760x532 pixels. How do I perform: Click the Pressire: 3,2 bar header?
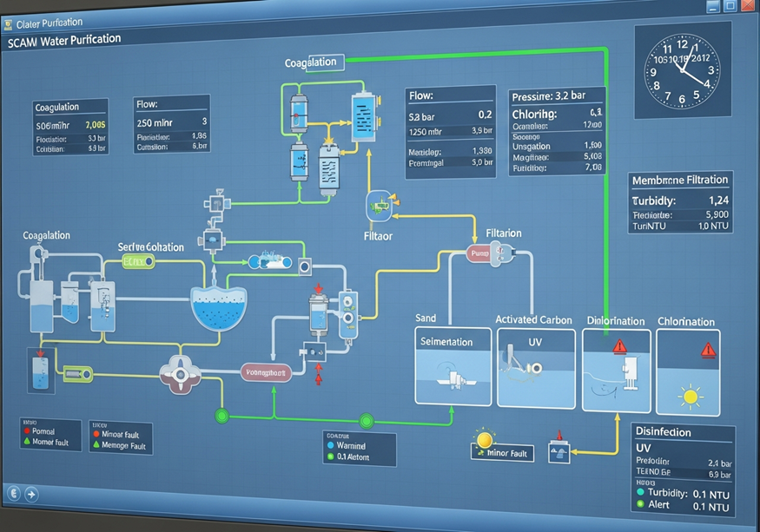(549, 96)
